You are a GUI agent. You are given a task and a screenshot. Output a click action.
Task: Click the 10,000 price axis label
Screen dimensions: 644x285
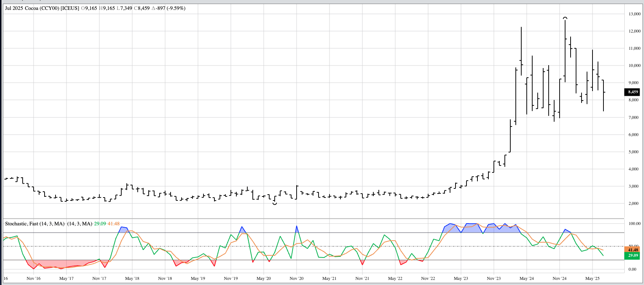(634, 65)
